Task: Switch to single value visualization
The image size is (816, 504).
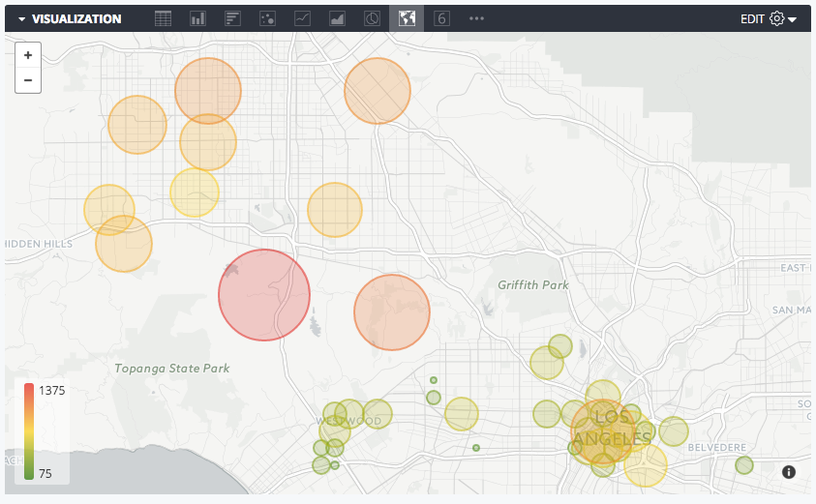Action: (x=441, y=18)
